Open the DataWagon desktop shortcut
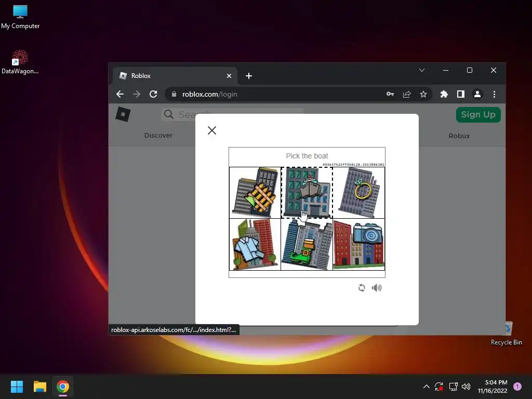This screenshot has height=399, width=532. pos(20,62)
